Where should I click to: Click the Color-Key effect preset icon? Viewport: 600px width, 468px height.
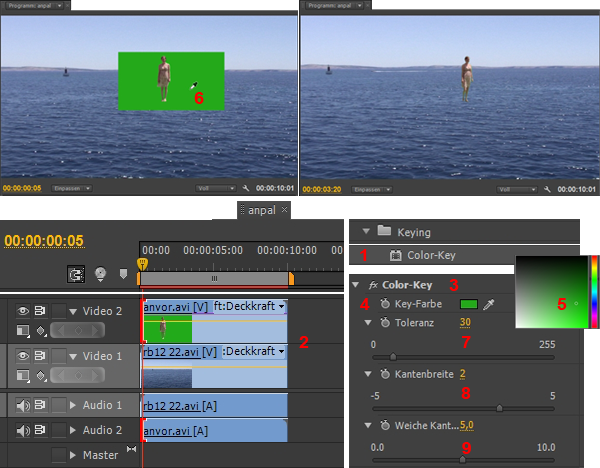pos(396,256)
